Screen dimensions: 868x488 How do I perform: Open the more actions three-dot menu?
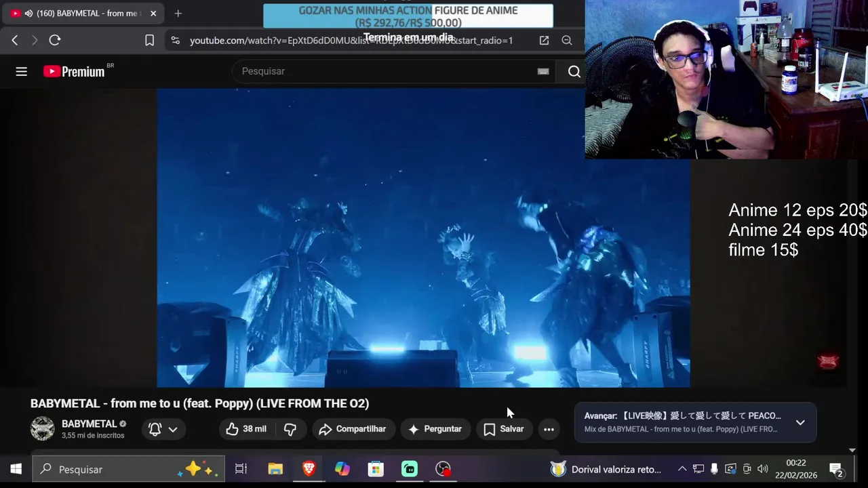click(x=549, y=429)
